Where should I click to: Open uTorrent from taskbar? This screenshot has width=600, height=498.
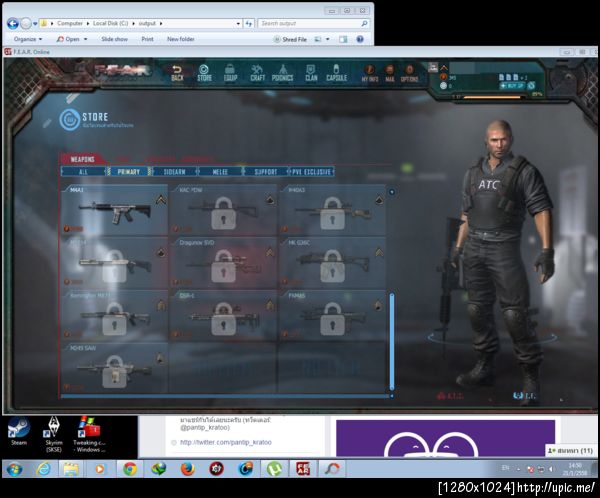pos(274,469)
